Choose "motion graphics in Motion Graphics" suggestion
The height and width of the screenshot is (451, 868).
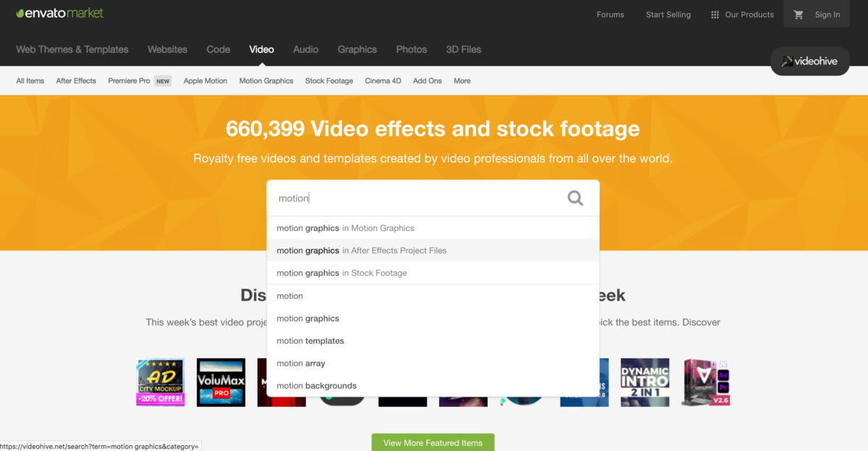433,228
